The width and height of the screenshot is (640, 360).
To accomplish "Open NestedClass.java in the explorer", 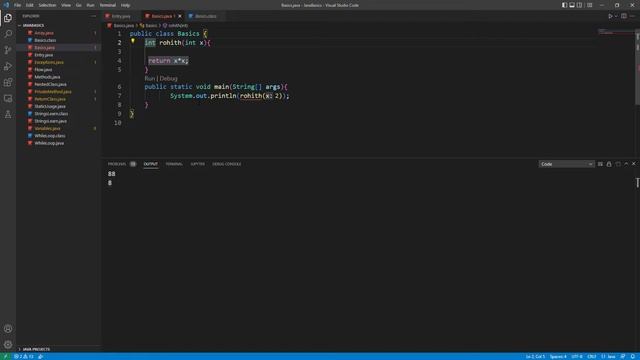I will (x=50, y=84).
